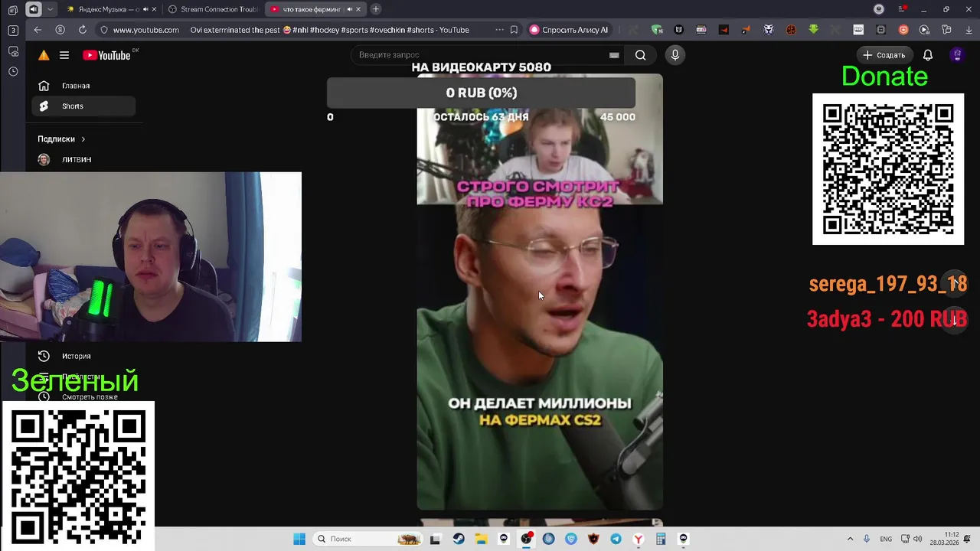Click the browser profile avatar in title bar

tap(879, 9)
